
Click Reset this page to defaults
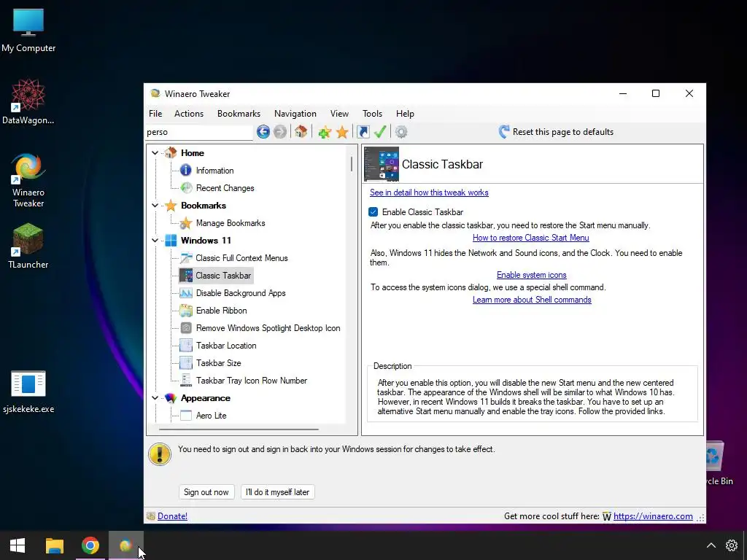pos(556,132)
